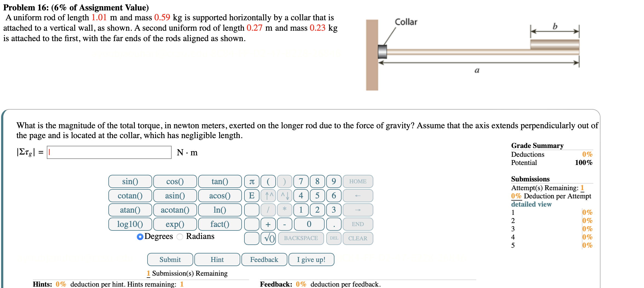Insert scientific notation E symbol

click(251, 196)
